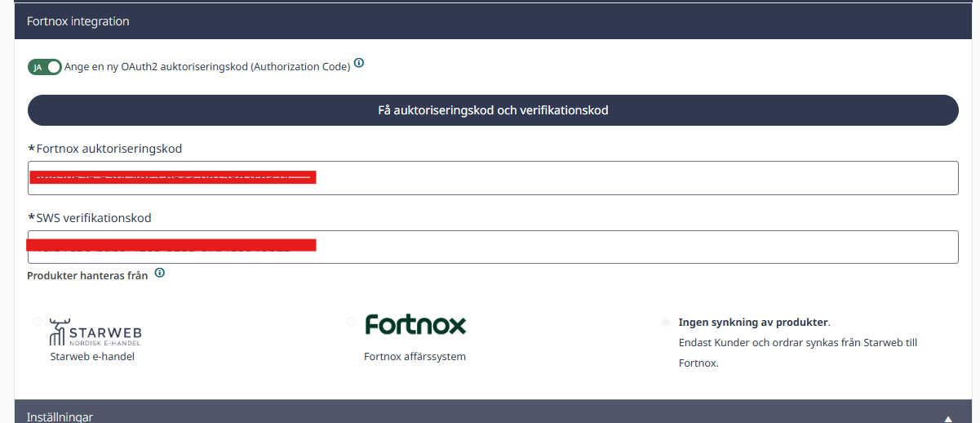
Task: Click the Fortnox affärssystem caption
Action: tap(415, 357)
